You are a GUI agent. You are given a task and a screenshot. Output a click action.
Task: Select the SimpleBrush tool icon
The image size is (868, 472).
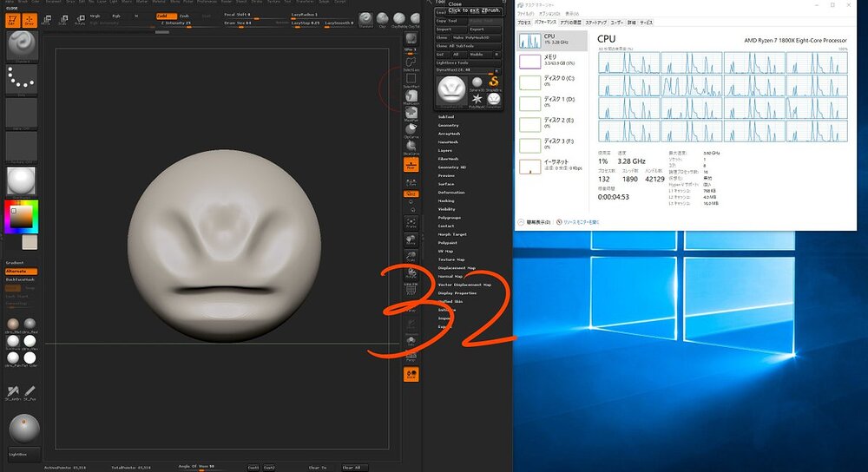click(x=494, y=83)
